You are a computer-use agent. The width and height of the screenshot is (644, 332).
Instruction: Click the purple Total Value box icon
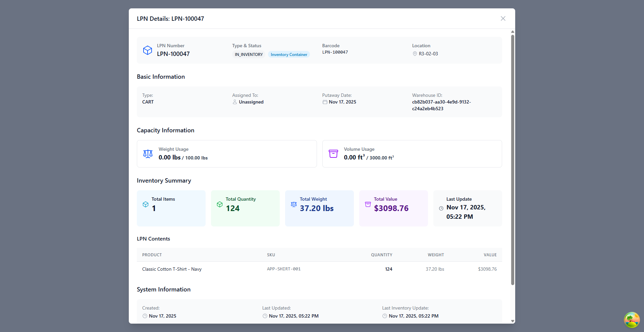tap(368, 204)
